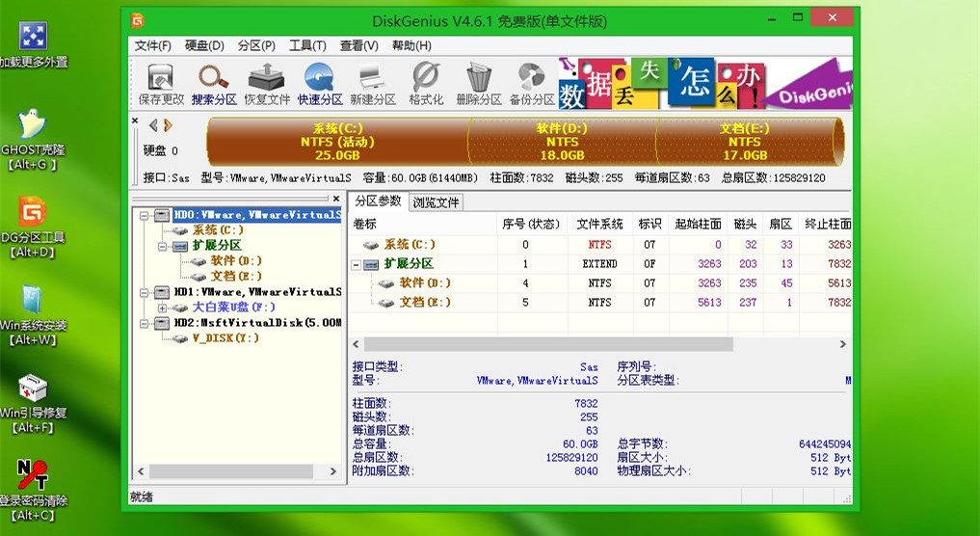Click the 新建分区 new partition icon
Image resolution: width=980 pixels, height=536 pixels.
[372, 83]
